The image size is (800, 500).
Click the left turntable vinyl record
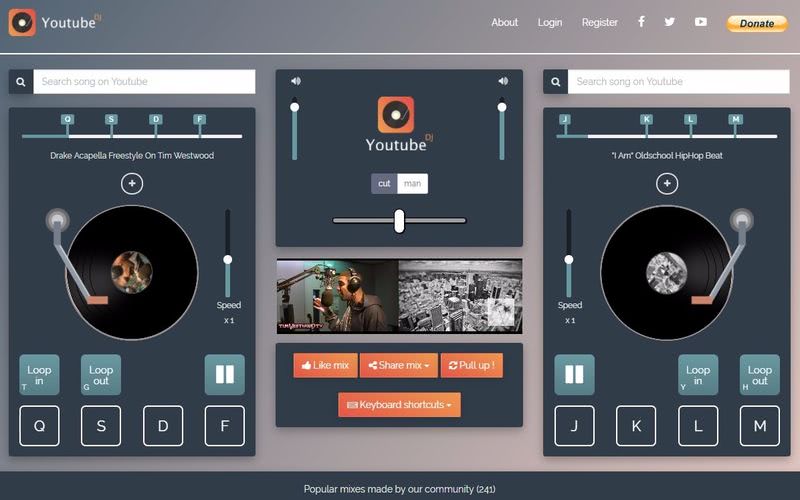pyautogui.click(x=132, y=272)
